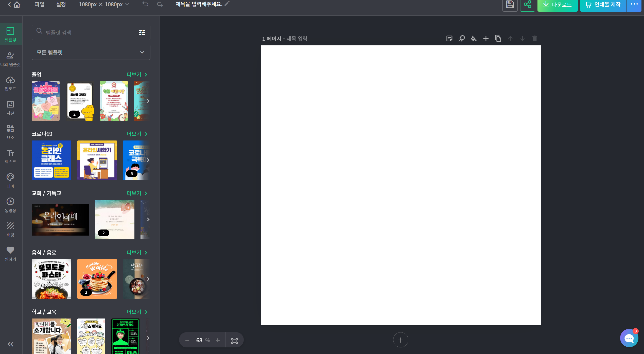Open the 설정 menu
The image size is (644, 354).
click(x=61, y=4)
